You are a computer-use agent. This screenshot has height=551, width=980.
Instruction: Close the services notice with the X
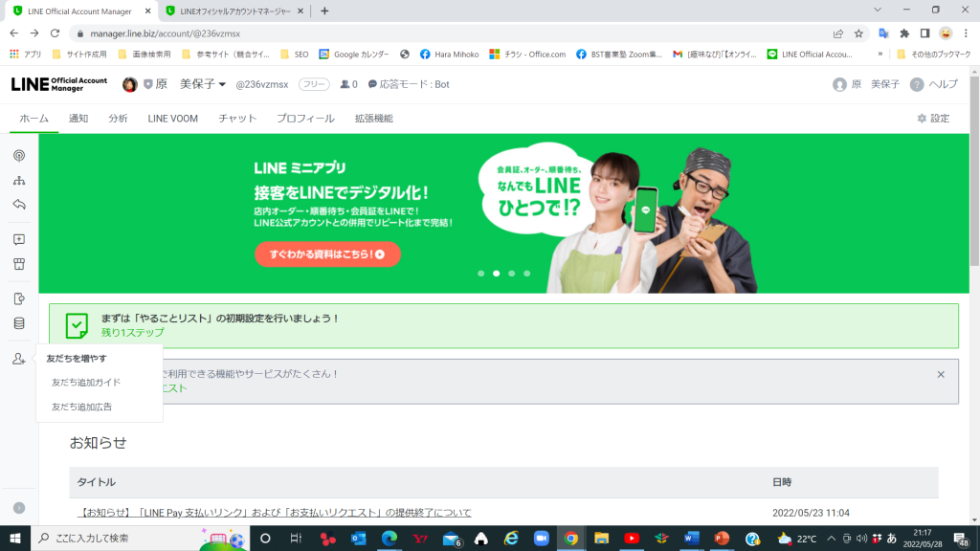(941, 374)
